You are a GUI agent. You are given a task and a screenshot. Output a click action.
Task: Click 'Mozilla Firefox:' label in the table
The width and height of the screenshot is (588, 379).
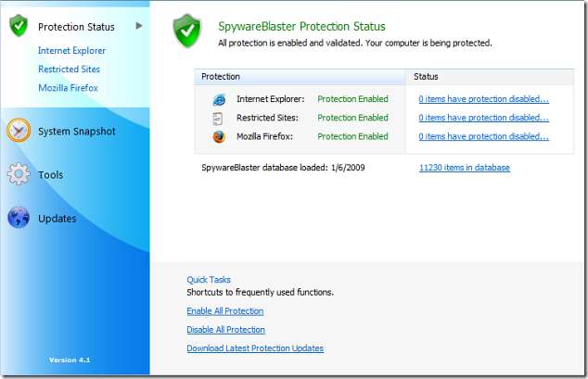(x=264, y=137)
